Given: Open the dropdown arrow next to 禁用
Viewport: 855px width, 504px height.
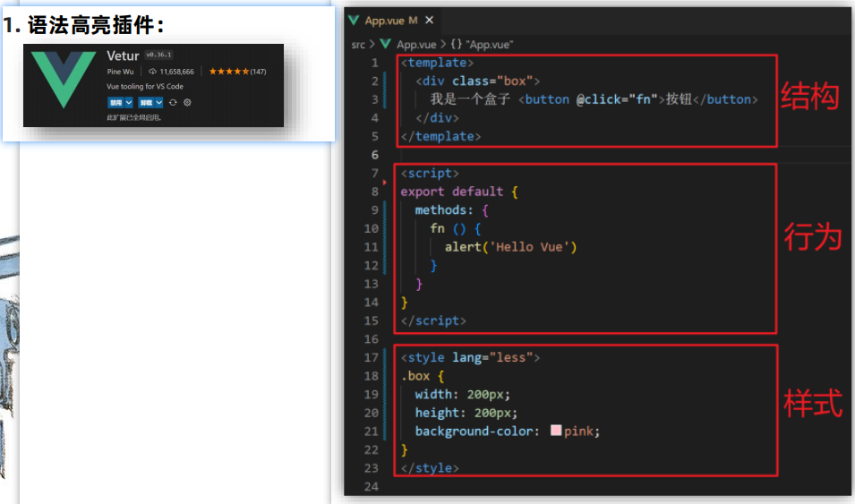Looking at the screenshot, I should point(129,103).
